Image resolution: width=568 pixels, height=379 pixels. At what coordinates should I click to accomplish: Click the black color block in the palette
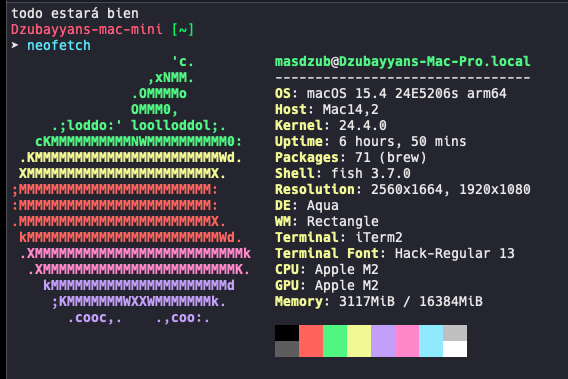pyautogui.click(x=287, y=333)
